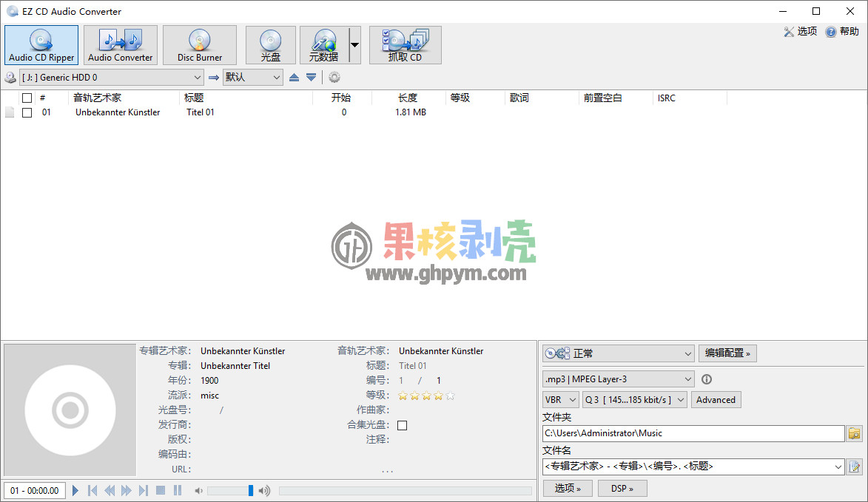
Task: Toggle the select-all tracks header checkbox
Action: tap(27, 98)
